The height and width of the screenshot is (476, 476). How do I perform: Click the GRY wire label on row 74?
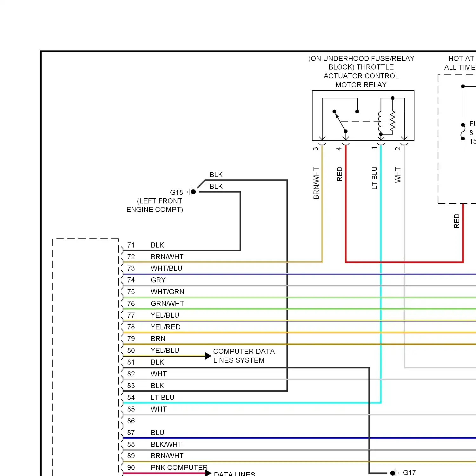pos(158,280)
